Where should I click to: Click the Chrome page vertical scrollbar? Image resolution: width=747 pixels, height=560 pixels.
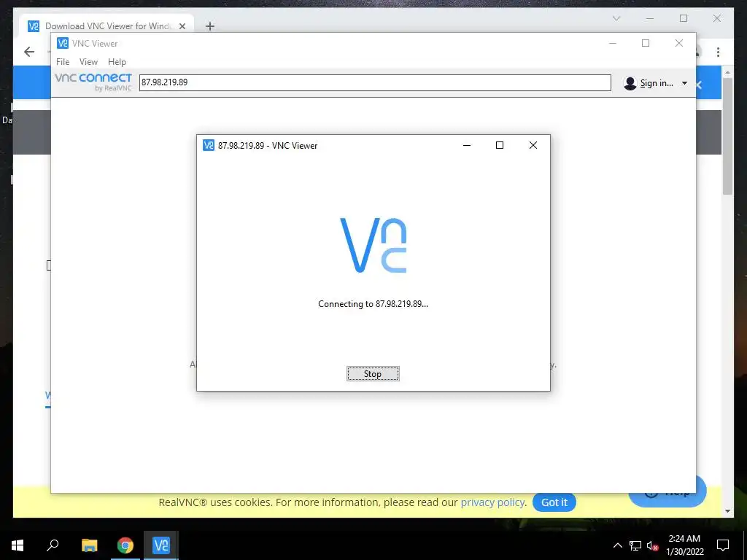coord(727,136)
